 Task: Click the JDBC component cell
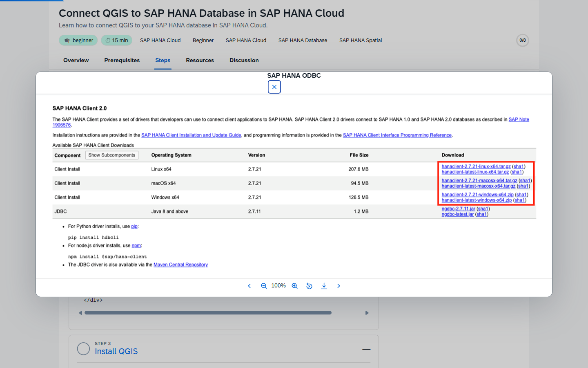(60, 211)
